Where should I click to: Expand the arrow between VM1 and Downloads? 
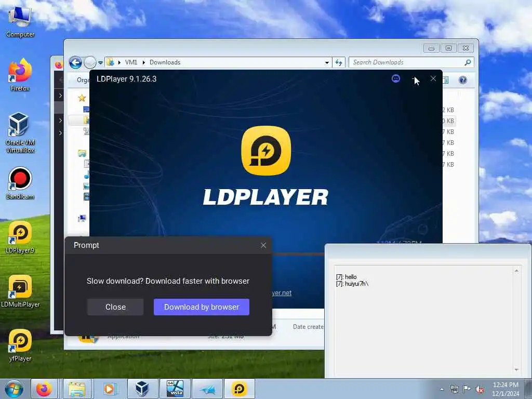[143, 62]
